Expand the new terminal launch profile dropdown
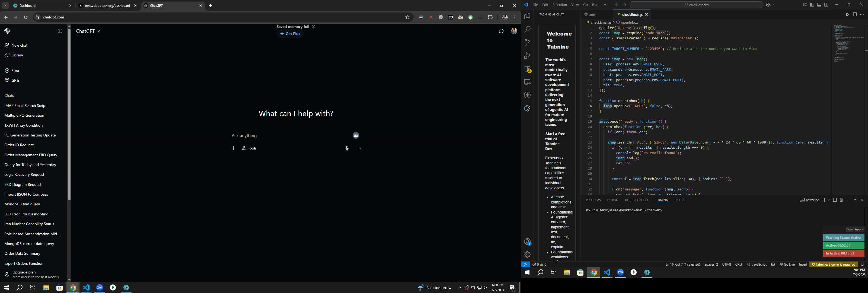 coord(829,200)
